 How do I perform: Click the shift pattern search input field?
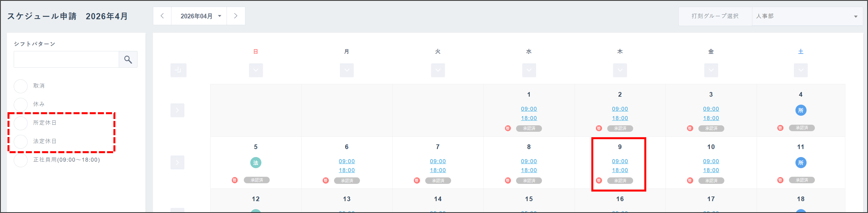(x=66, y=60)
